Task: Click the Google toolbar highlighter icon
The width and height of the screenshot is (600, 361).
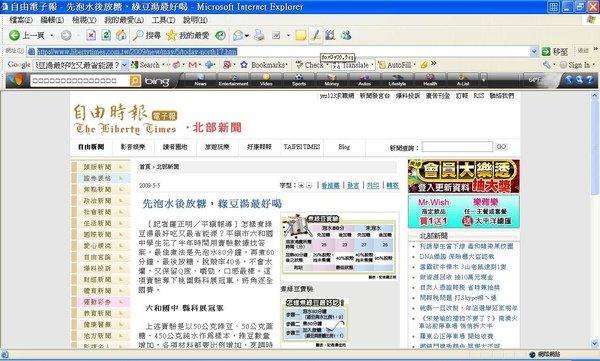Action: pos(424,65)
